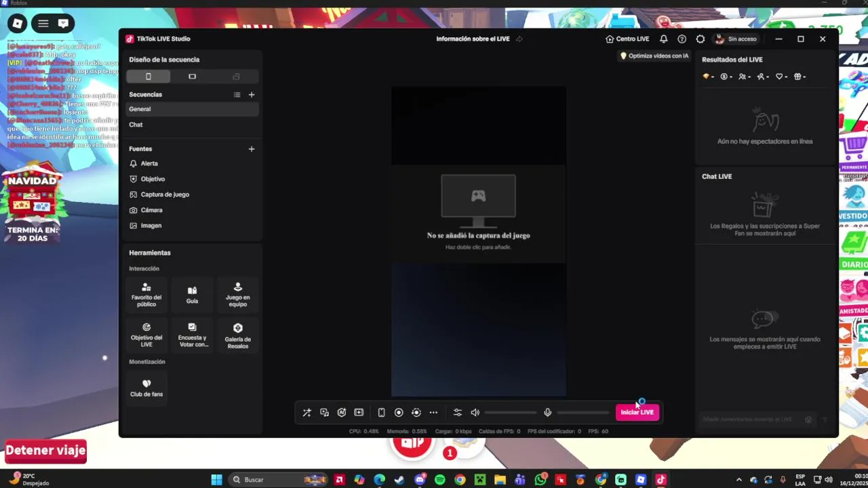Open the audio mixer settings icon

[x=457, y=413]
